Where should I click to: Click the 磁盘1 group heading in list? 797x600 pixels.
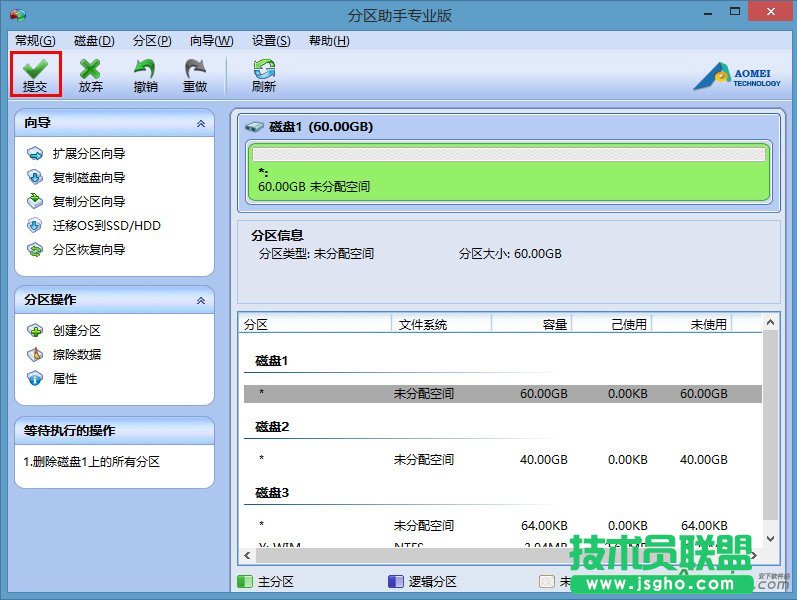click(271, 361)
